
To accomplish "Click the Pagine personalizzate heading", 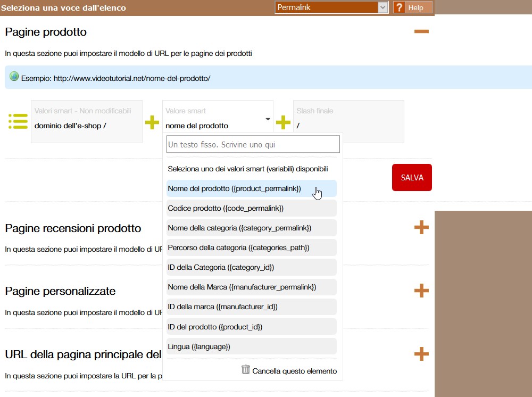I will tap(60, 291).
